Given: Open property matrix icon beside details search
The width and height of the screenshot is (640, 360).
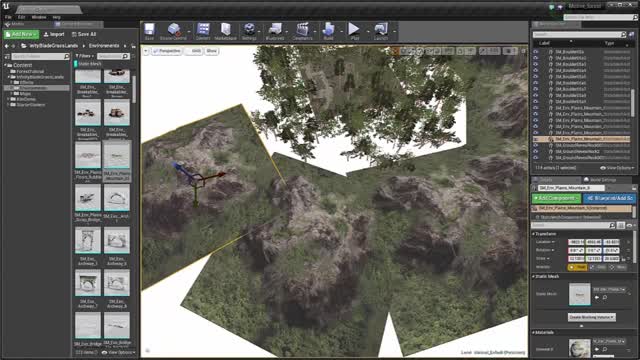Looking at the screenshot, I should (621, 225).
